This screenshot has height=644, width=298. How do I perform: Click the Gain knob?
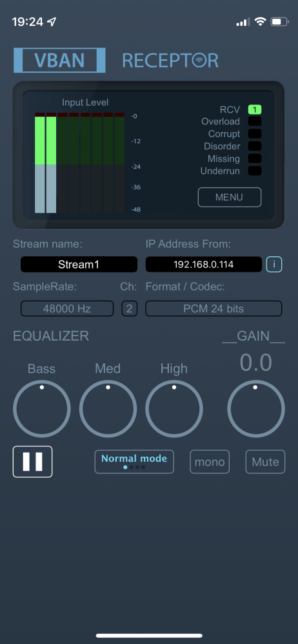[256, 409]
